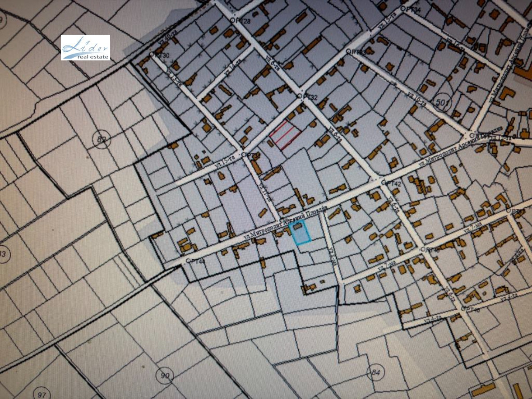Click the OT34 survey point marker
Image resolution: width=532 pixels, height=399 pixels.
403,9
